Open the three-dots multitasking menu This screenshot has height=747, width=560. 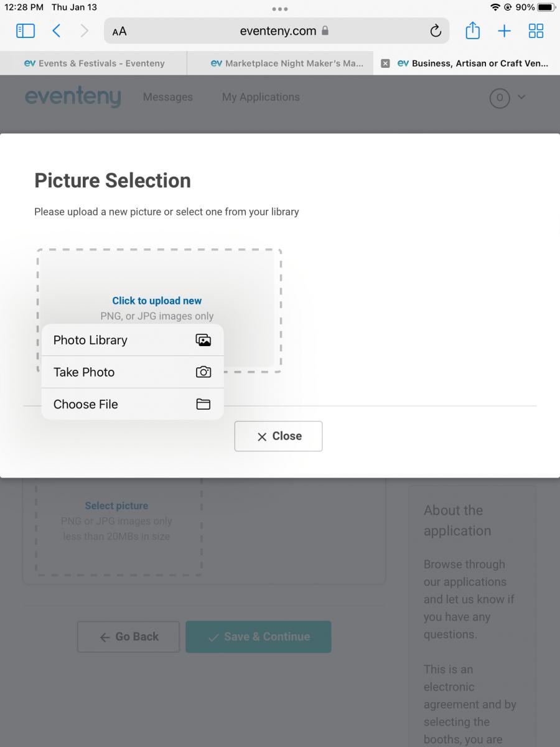[280, 9]
